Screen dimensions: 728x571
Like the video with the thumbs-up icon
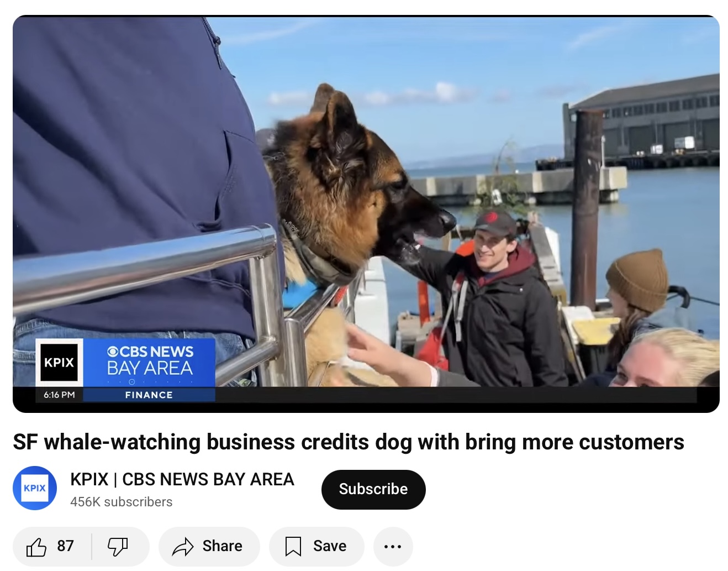(x=36, y=547)
